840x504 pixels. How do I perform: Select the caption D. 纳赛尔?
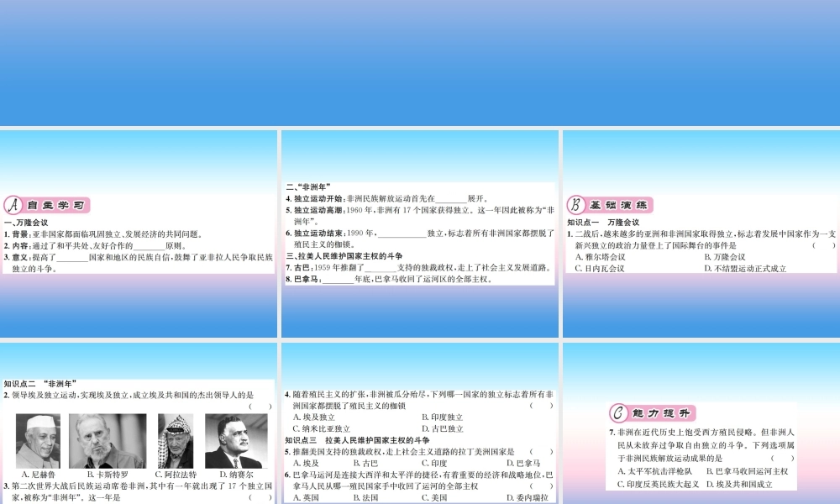[236, 475]
